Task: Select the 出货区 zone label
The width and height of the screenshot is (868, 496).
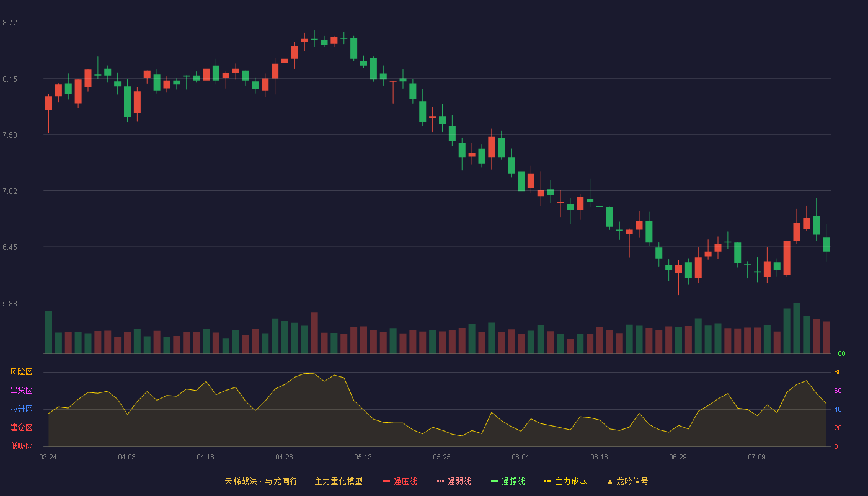Action: coord(21,391)
